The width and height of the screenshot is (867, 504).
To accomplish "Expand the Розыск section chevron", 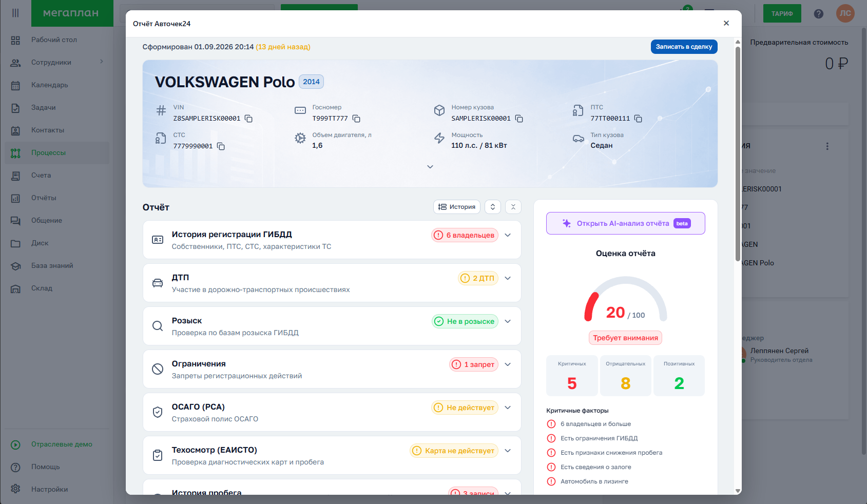I will coord(508,321).
